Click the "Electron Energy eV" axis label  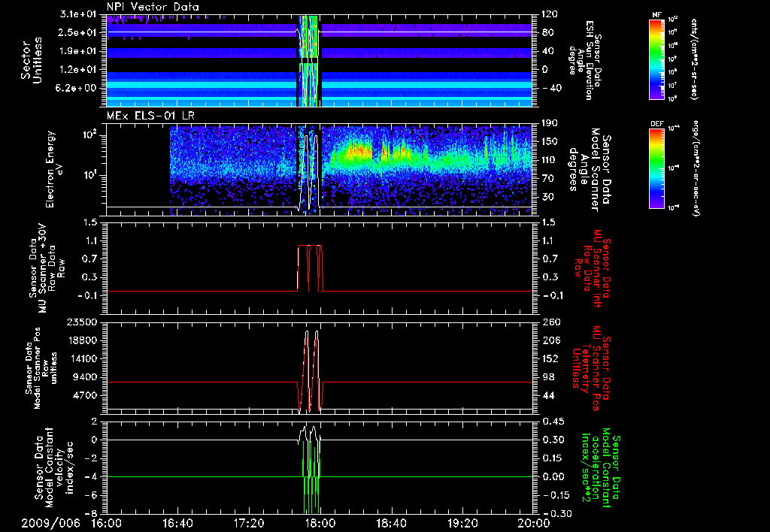[x=55, y=169]
